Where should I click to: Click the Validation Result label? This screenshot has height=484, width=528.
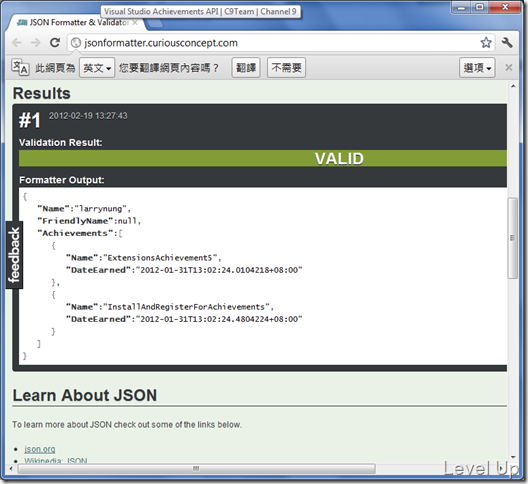pyautogui.click(x=61, y=142)
